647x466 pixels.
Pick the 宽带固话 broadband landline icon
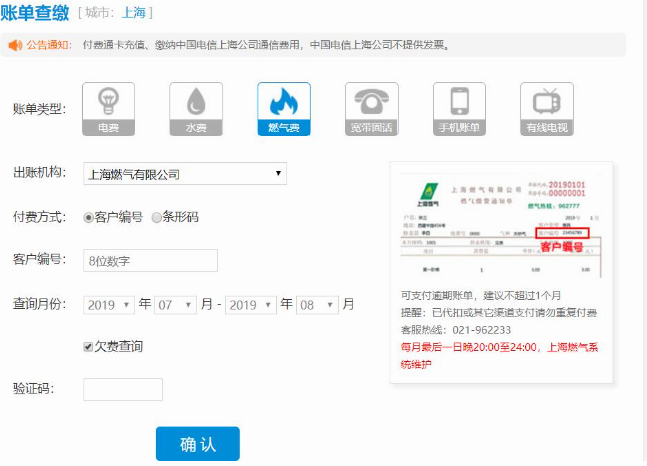tap(372, 109)
